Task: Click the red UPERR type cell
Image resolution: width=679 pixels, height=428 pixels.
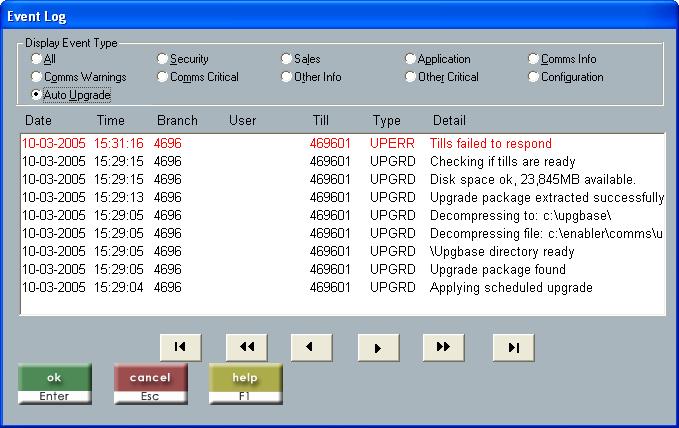Action: point(392,143)
